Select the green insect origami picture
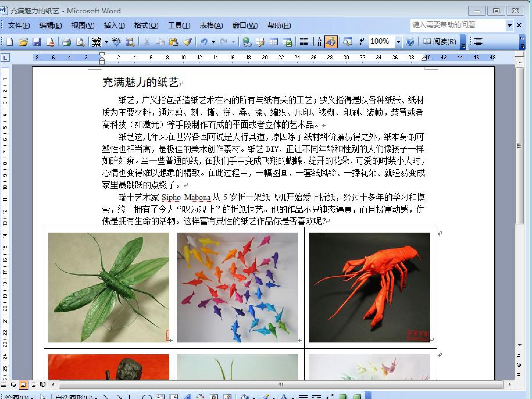The height and width of the screenshot is (399, 532). point(108,287)
